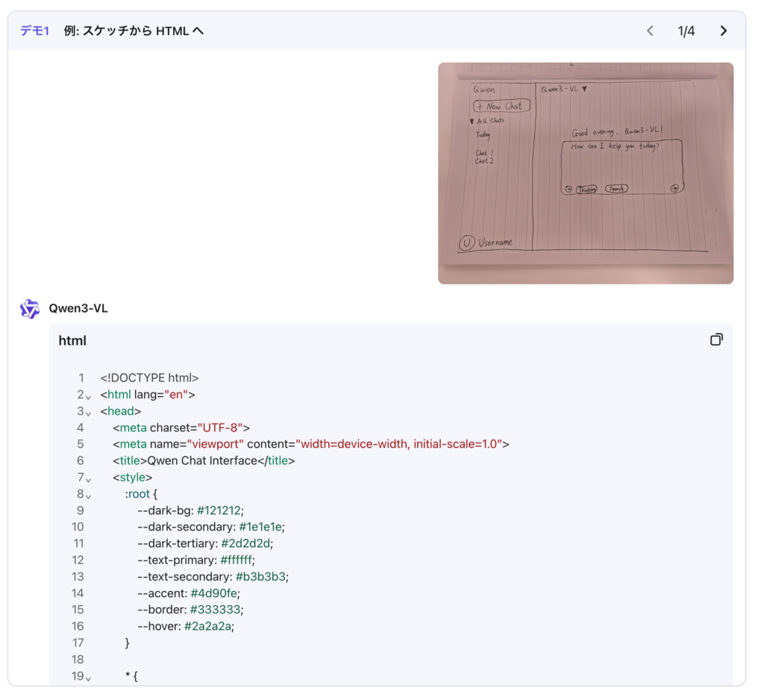Image resolution: width=764 pixels, height=700 pixels.
Task: Click the #4d90fe accent color value
Action: 214,593
